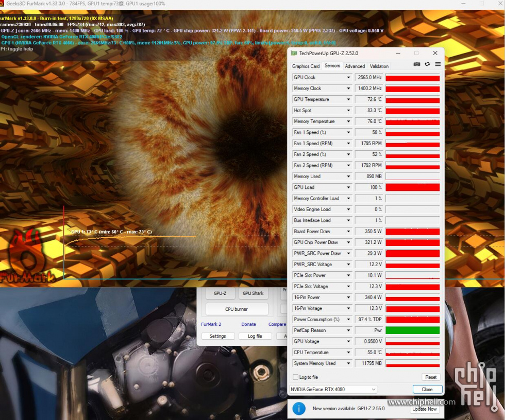Click the blue info icon in update bar
Screen dimensions: 505x420
pos(299,409)
